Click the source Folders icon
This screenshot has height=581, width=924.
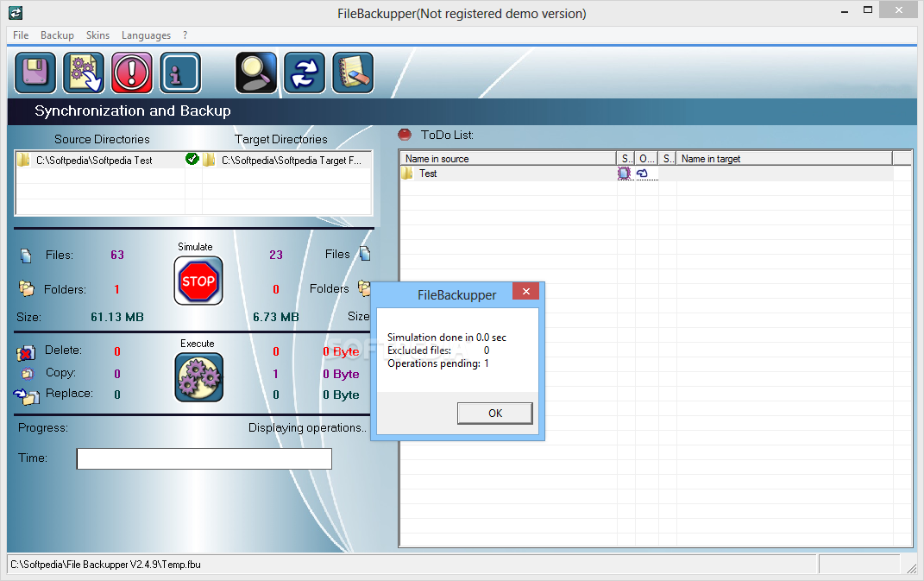click(x=27, y=287)
